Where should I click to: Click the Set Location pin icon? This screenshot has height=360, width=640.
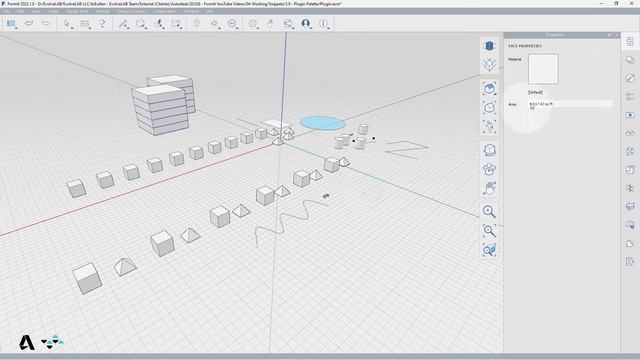[x=196, y=24]
